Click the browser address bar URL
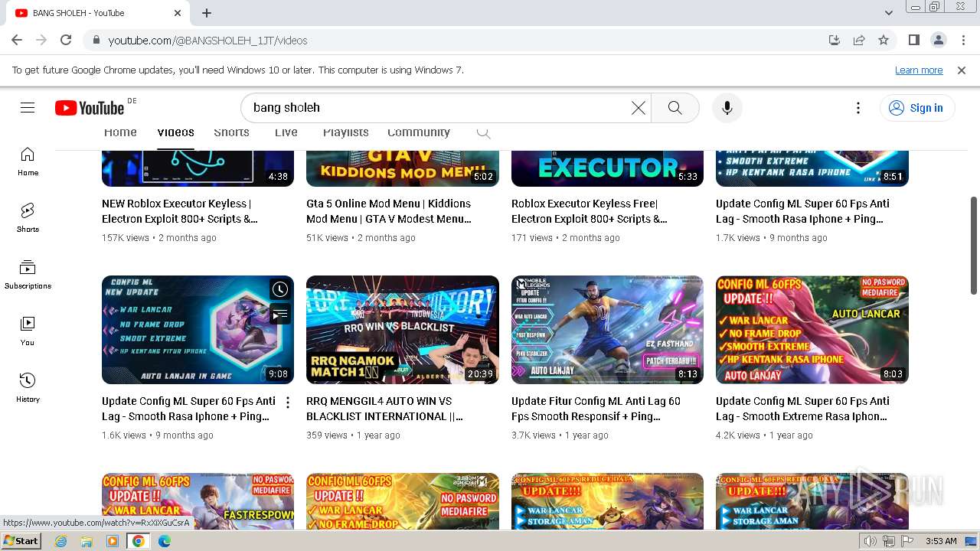Image resolution: width=980 pixels, height=551 pixels. (207, 41)
